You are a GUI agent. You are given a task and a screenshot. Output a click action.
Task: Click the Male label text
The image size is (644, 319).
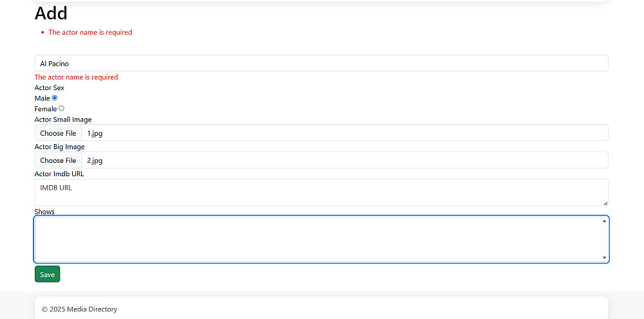click(x=42, y=98)
